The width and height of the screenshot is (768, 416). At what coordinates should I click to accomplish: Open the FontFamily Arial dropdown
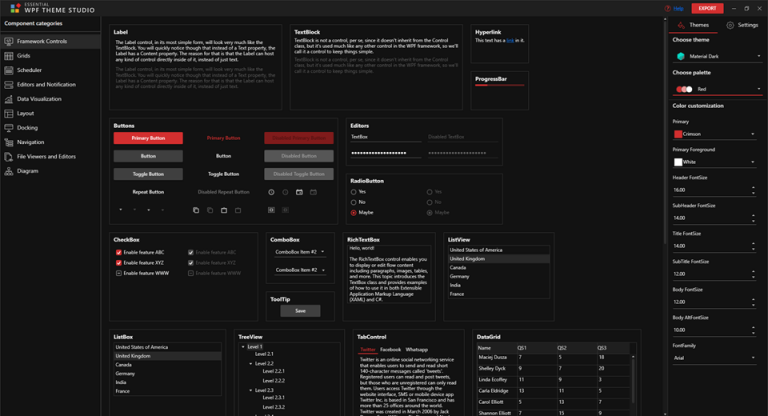[715, 358]
